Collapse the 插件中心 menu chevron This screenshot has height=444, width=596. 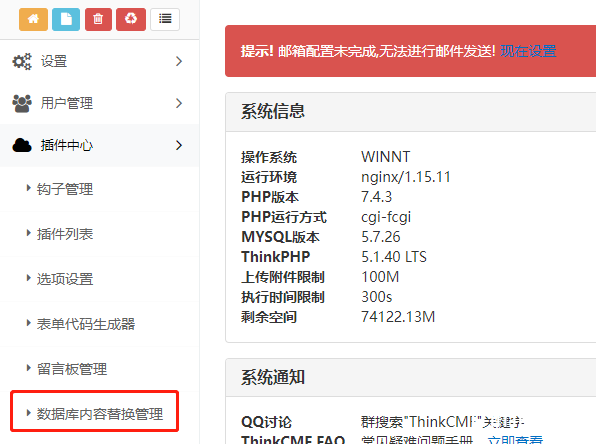179,145
